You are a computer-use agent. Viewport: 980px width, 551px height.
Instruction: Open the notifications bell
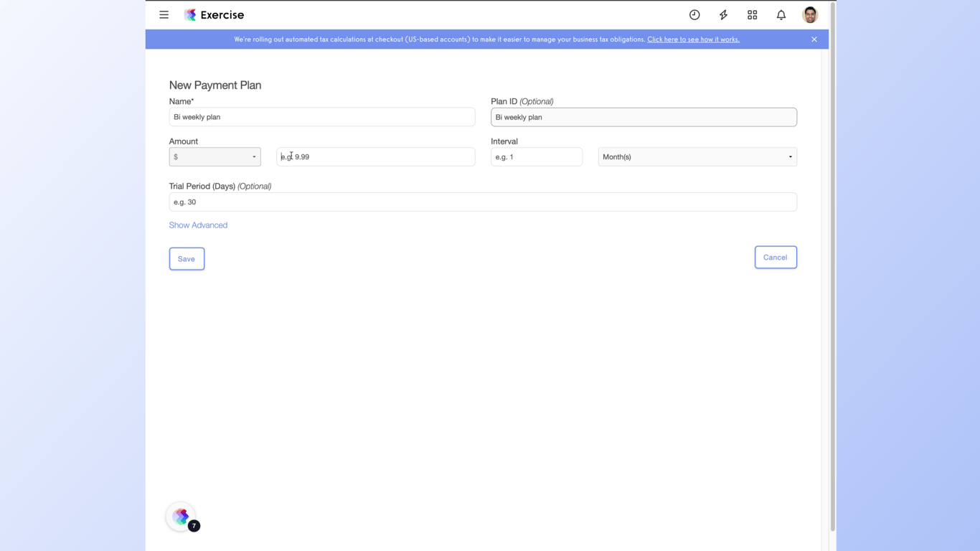781,14
